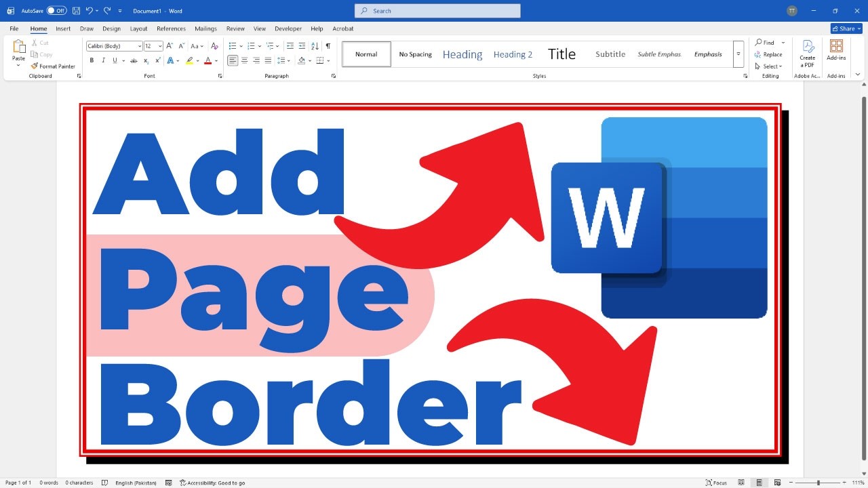The image size is (868, 488).
Task: Switch to the References tab
Action: (x=171, y=28)
